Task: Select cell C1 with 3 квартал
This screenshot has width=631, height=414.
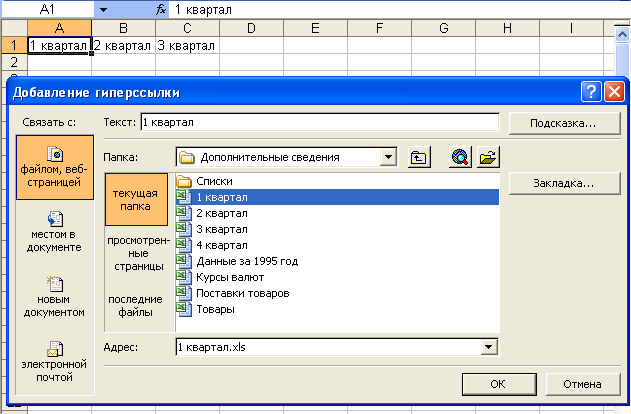Action: [x=187, y=45]
